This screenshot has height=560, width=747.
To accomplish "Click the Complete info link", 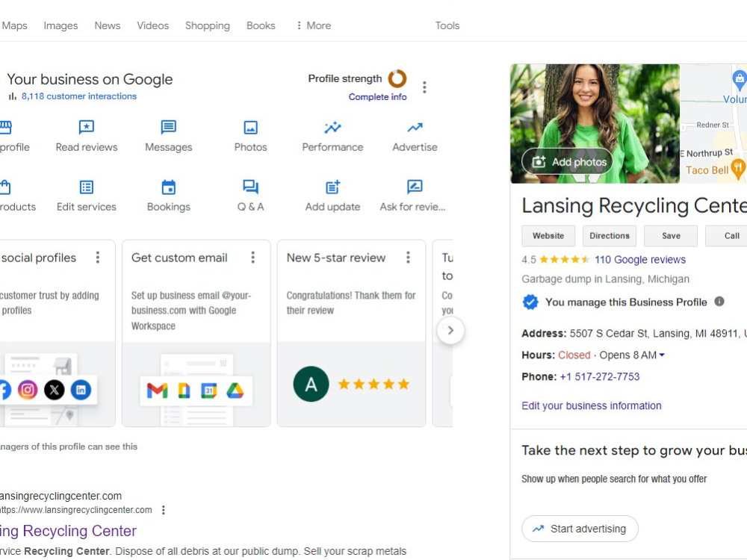I will point(377,97).
